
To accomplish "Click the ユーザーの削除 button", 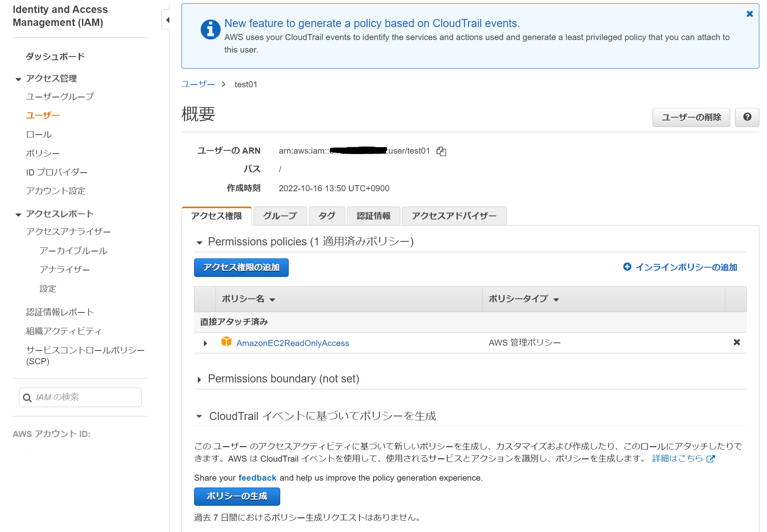I will click(691, 117).
